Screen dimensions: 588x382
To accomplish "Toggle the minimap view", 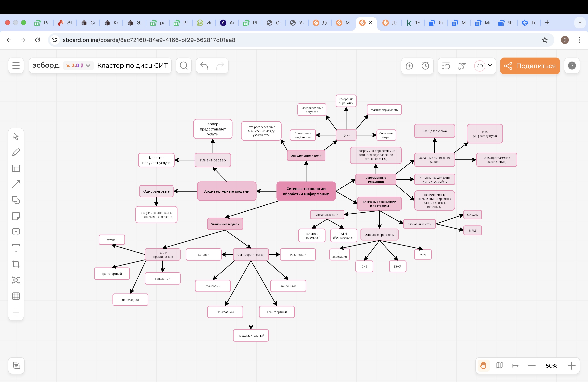I will 499,365.
